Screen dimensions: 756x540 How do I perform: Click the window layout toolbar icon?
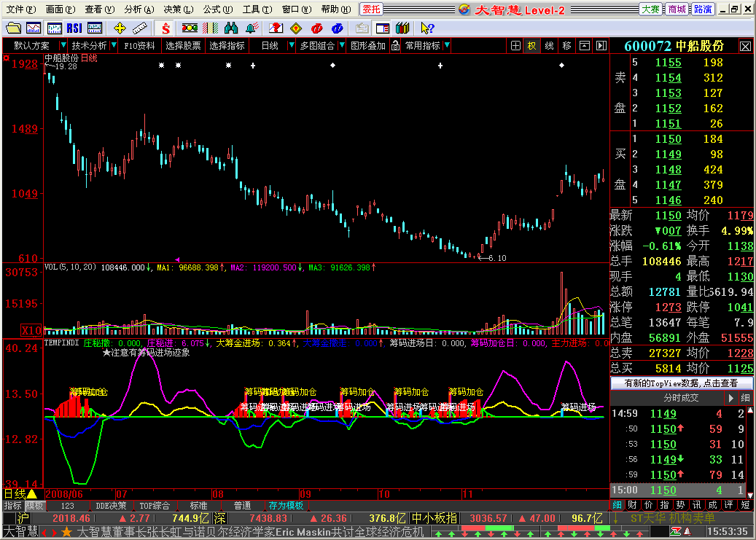tap(383, 28)
